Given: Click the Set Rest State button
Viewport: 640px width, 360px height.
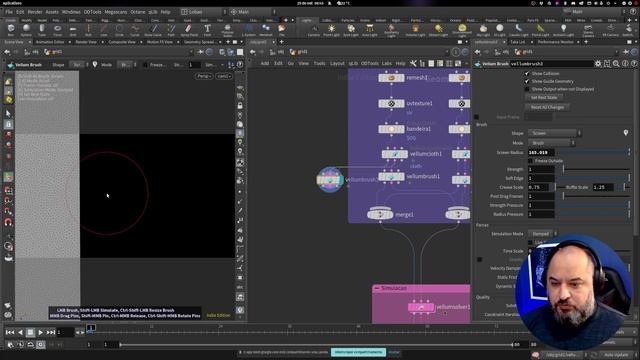Looking at the screenshot, I should coord(544,98).
